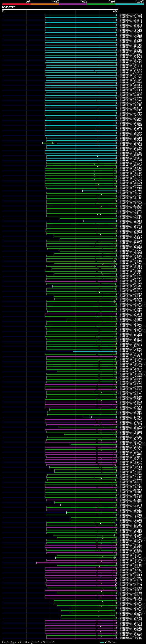Screen dimensions: 146x644
Task: Select UniRef100_Q9FJF1 in the hit list
Action: [x=131, y=63]
